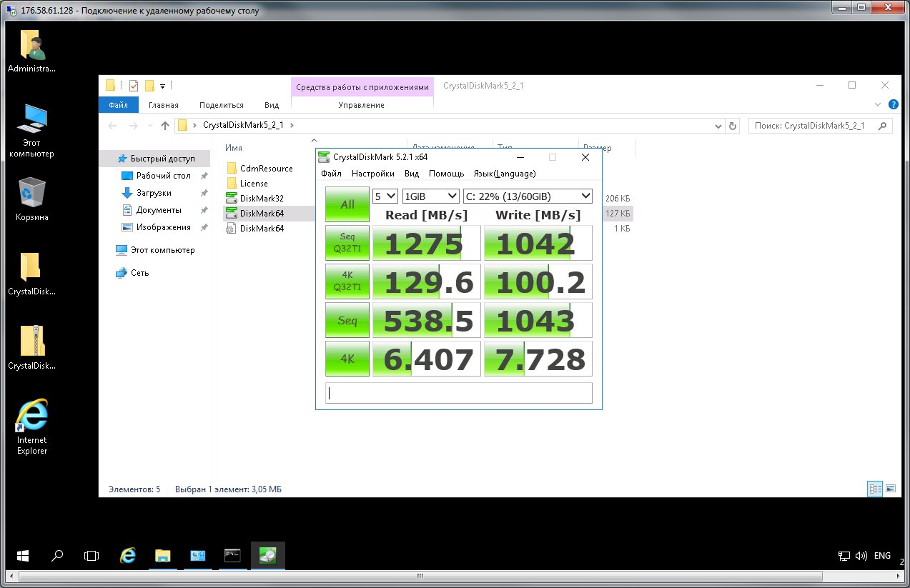The image size is (910, 588).
Task: Select the DiskMark64 configuration file sized 1 КБ
Action: point(262,229)
